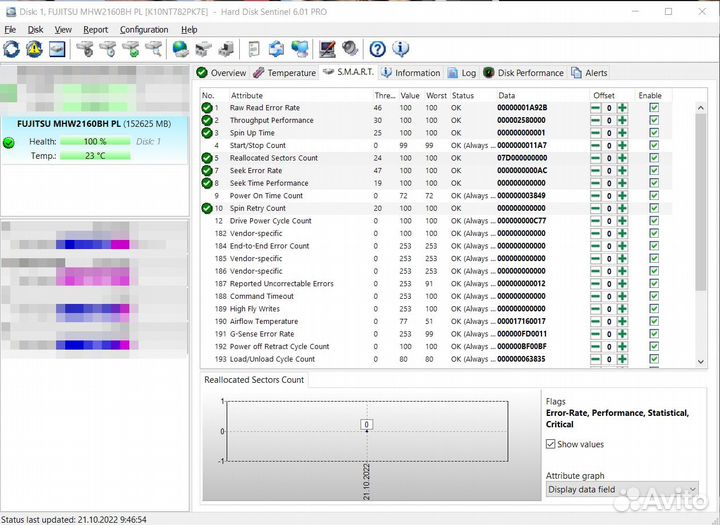Toggle Enable checkbox for Raw Read Error Rate
Screen dimensions: 720x525
pyautogui.click(x=654, y=107)
